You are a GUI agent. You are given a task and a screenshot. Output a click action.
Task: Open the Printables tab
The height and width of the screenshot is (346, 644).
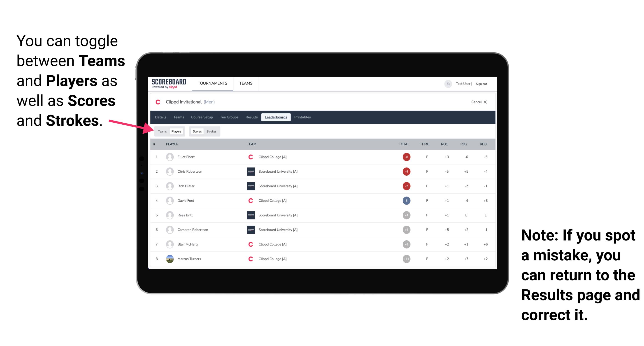pos(303,117)
